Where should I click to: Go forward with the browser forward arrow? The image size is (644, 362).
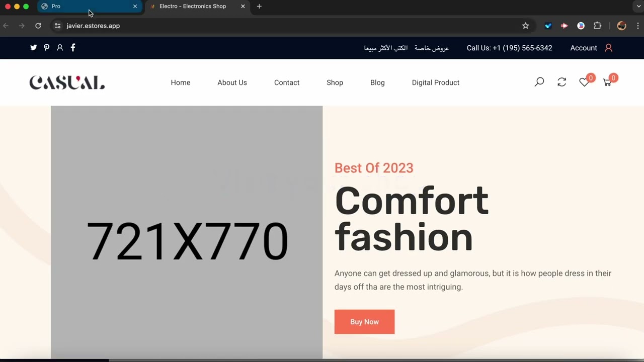point(22,26)
